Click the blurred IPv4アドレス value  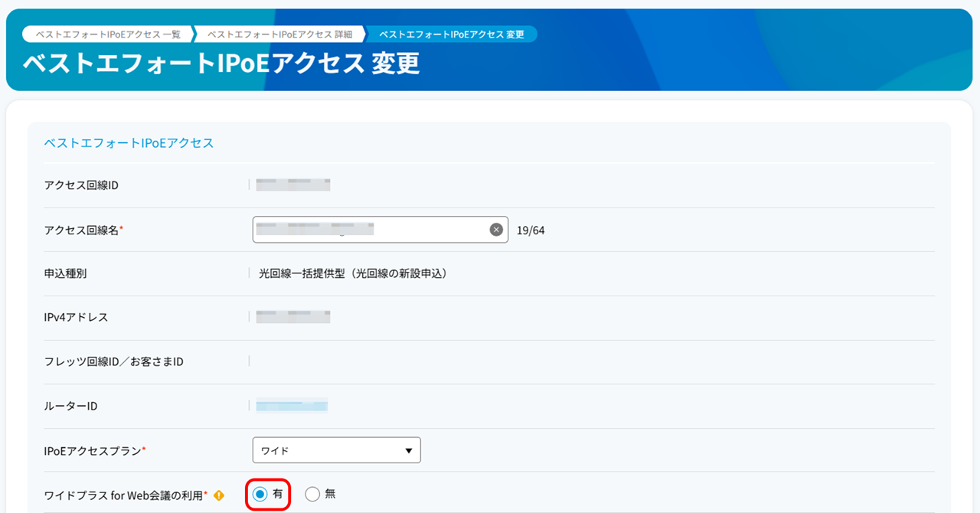pos(293,317)
